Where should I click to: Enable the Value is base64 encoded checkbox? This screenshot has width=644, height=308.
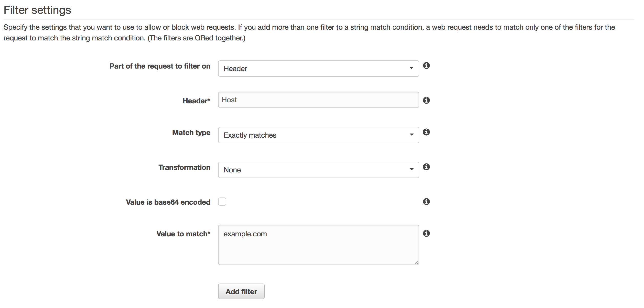[x=222, y=202]
